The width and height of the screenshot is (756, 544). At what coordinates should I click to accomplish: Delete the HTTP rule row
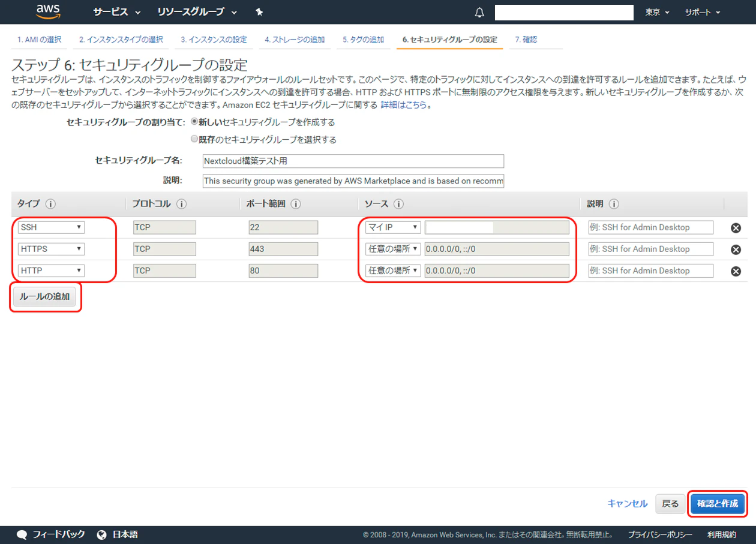736,271
